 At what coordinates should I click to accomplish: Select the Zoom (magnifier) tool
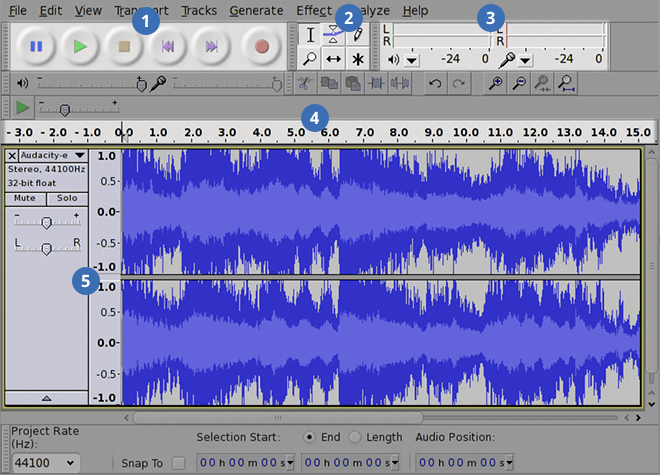pos(310,59)
